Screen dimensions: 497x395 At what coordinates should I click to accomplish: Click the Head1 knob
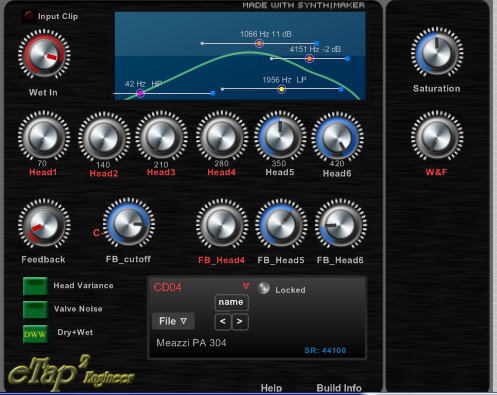click(x=44, y=136)
